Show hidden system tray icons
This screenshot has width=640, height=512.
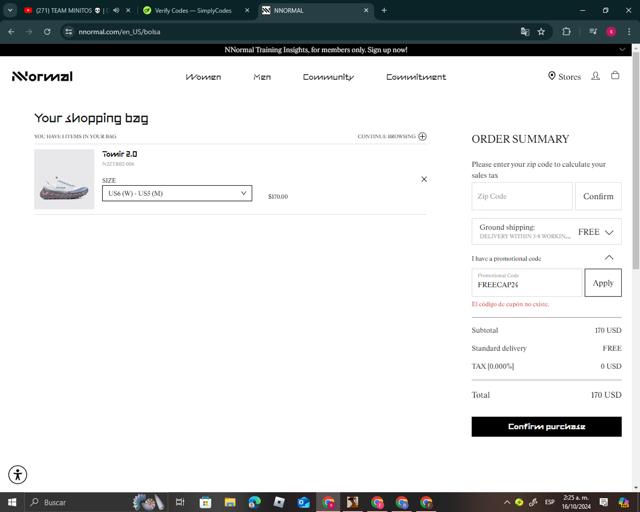pos(507,502)
